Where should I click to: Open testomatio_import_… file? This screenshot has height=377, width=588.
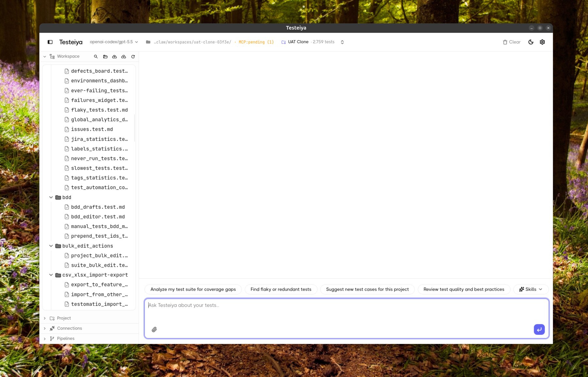(96, 304)
